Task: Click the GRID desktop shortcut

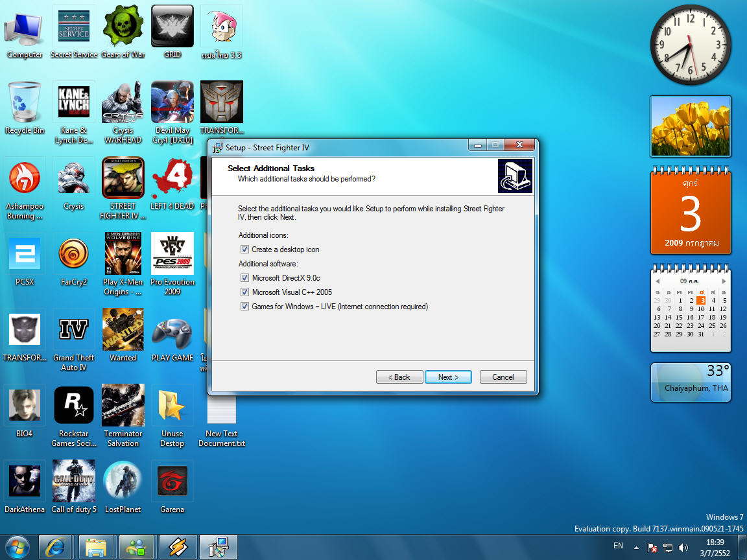Action: click(172, 32)
